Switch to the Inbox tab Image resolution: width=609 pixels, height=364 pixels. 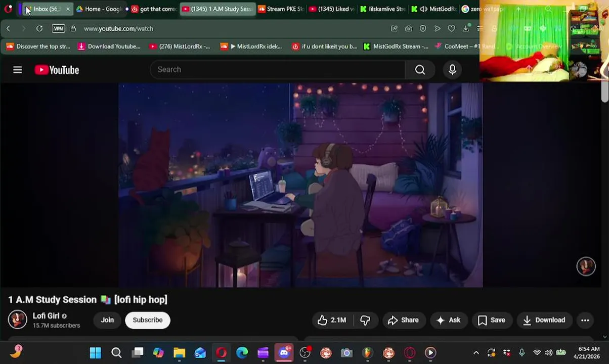47,9
